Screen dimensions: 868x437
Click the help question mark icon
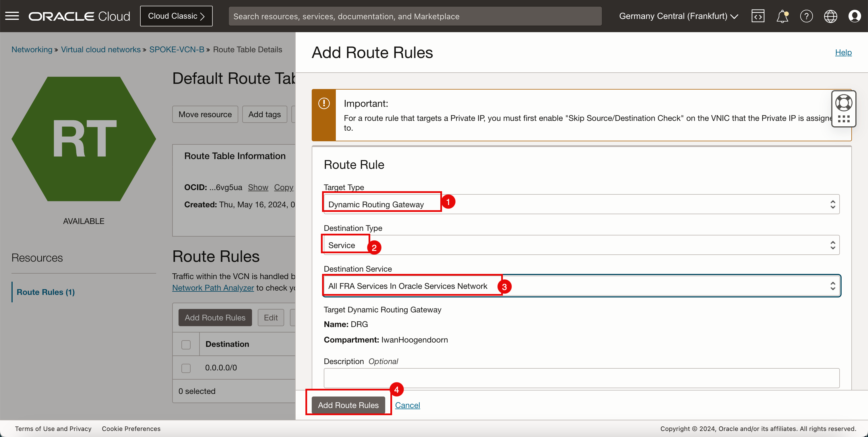(x=806, y=16)
